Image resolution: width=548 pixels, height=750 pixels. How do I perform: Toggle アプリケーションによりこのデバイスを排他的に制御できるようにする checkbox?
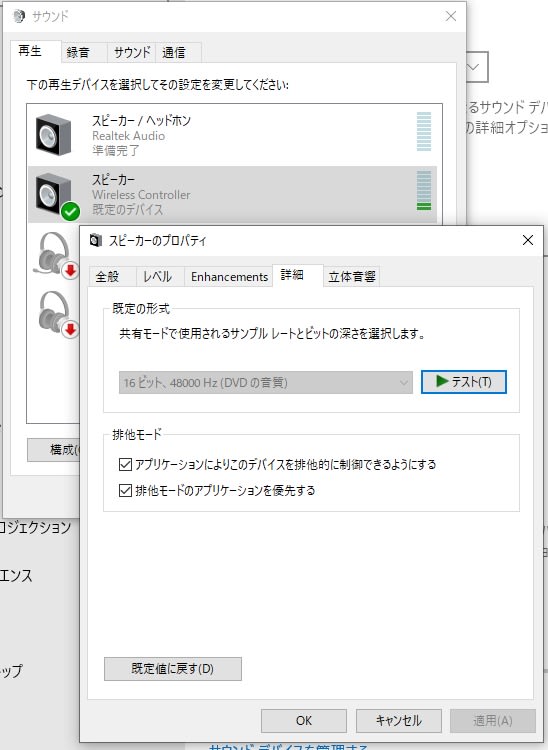[x=125, y=464]
